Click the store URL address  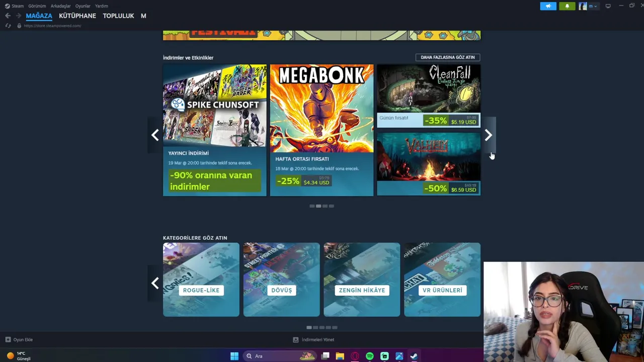52,26
